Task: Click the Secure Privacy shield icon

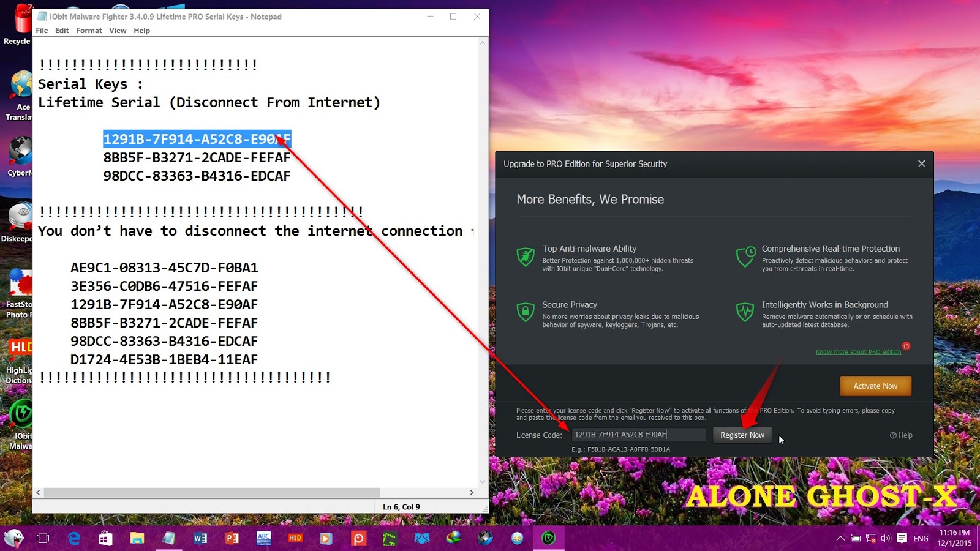Action: point(526,312)
